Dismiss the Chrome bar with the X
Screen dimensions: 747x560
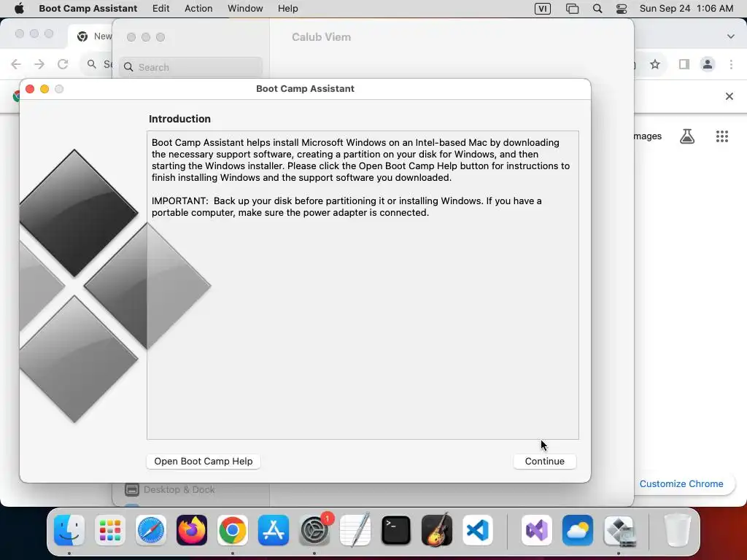pos(729,96)
